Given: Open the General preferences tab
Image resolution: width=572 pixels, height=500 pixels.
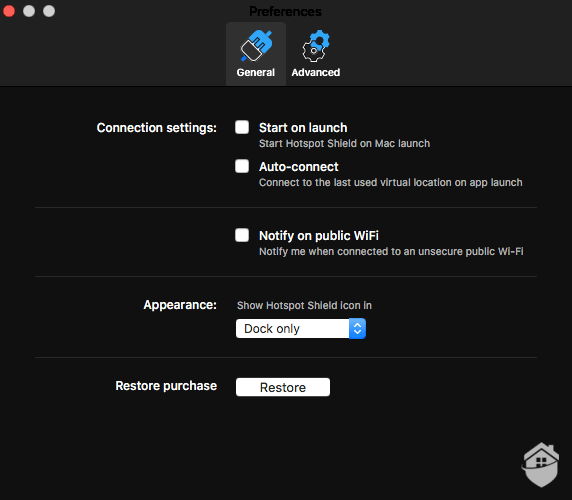Looking at the screenshot, I should 256,54.
